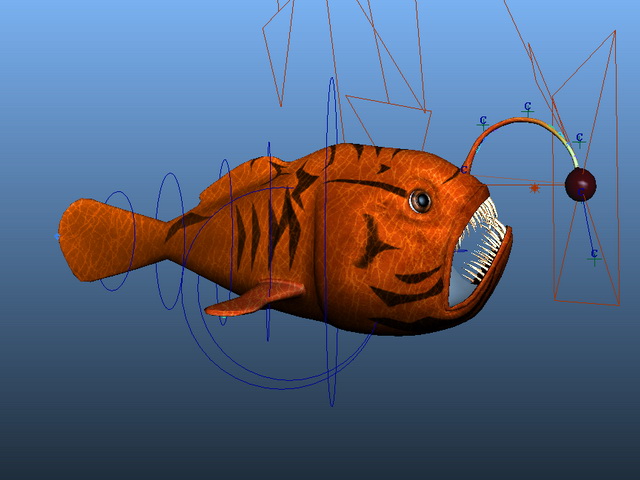Select the small blue diamond at the tail tip
This screenshot has width=640, height=480.
(57, 236)
